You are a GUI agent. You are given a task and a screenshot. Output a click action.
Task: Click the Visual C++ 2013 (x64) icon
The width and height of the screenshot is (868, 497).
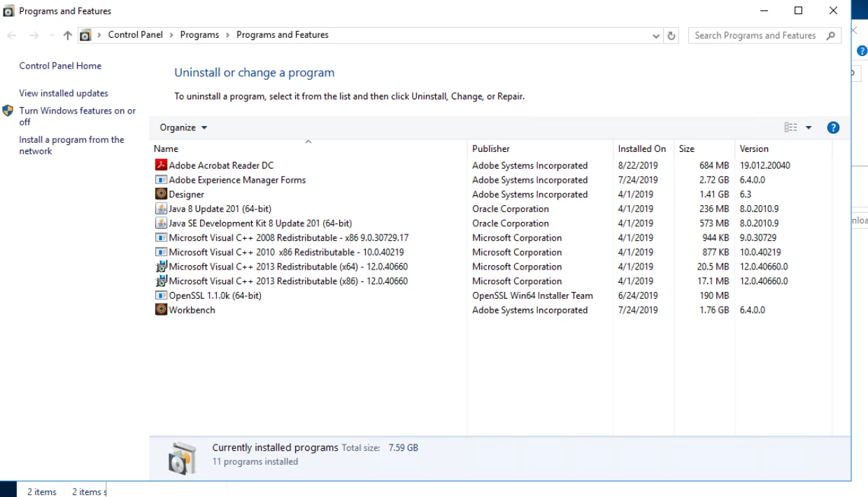[x=161, y=267]
